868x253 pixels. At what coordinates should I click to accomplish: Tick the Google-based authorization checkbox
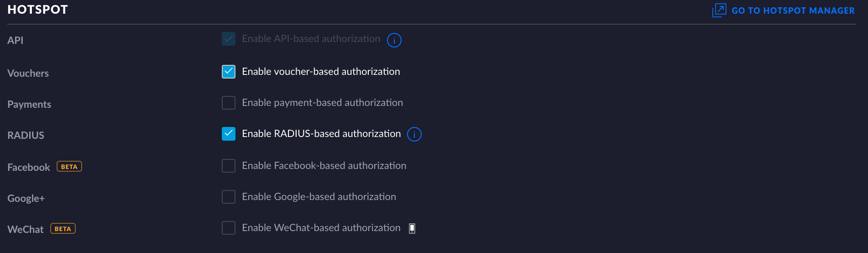click(x=228, y=197)
